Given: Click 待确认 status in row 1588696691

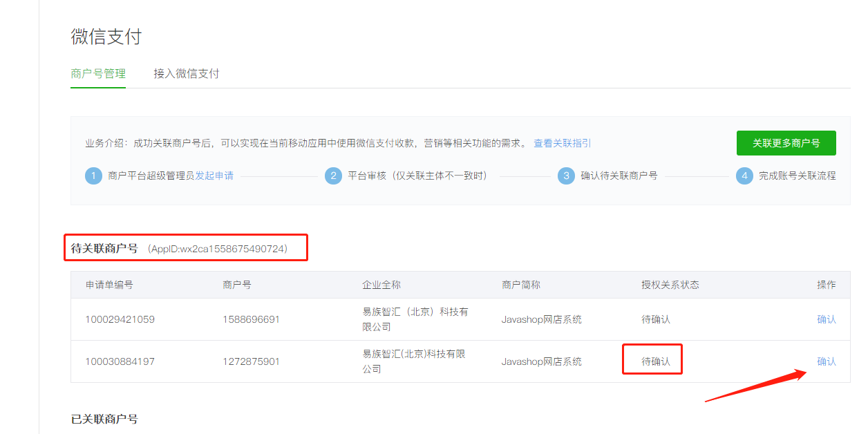Looking at the screenshot, I should (x=656, y=319).
